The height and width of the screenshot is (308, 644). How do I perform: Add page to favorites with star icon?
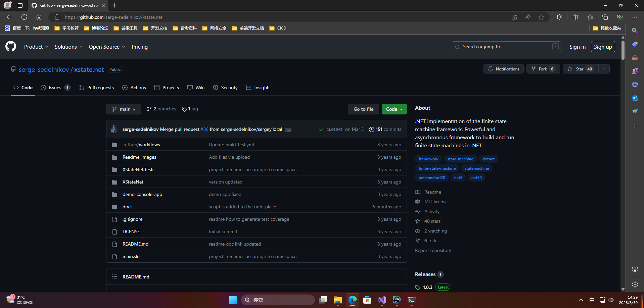541,17
